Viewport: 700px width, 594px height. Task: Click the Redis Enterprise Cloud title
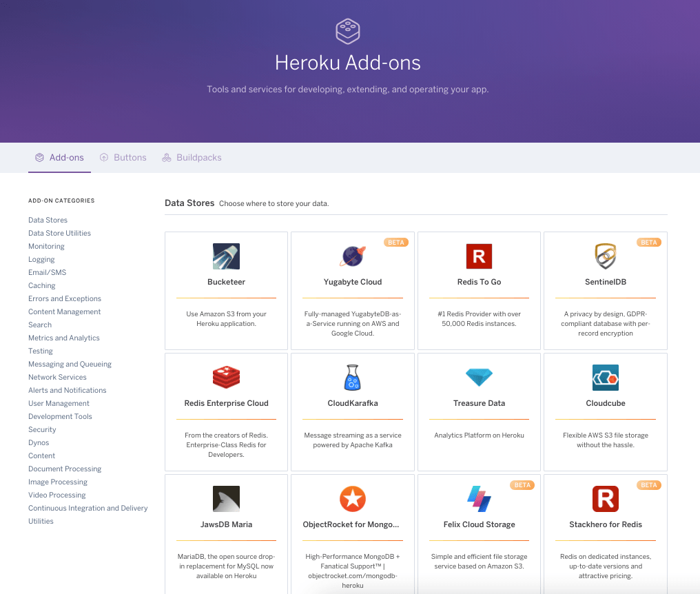(227, 403)
